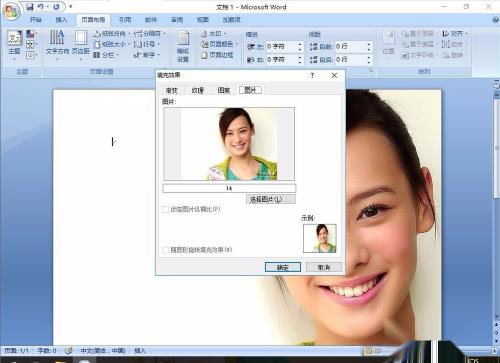500x363 pixels.
Task: Toggle rotate fill effect with shape checkbox
Action: (165, 250)
